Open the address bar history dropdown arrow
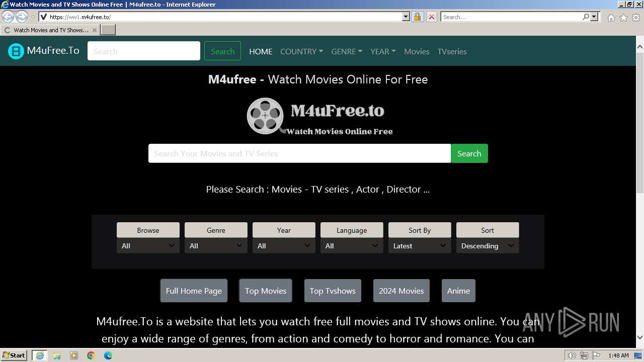The image size is (644, 362). coord(406,17)
